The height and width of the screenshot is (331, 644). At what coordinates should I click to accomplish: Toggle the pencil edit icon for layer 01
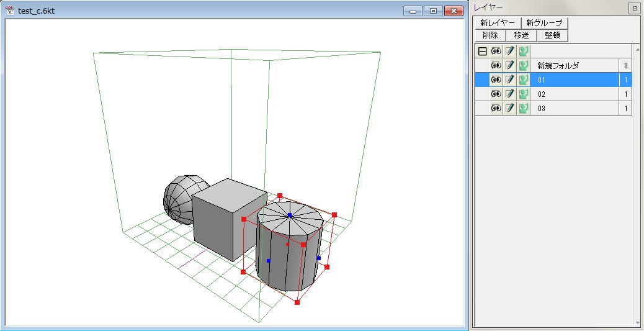point(510,80)
